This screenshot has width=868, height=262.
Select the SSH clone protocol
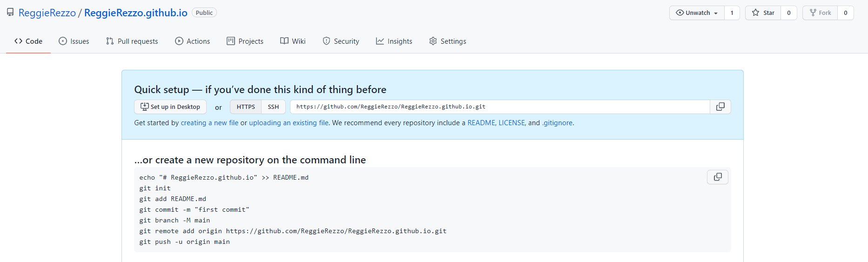click(273, 107)
